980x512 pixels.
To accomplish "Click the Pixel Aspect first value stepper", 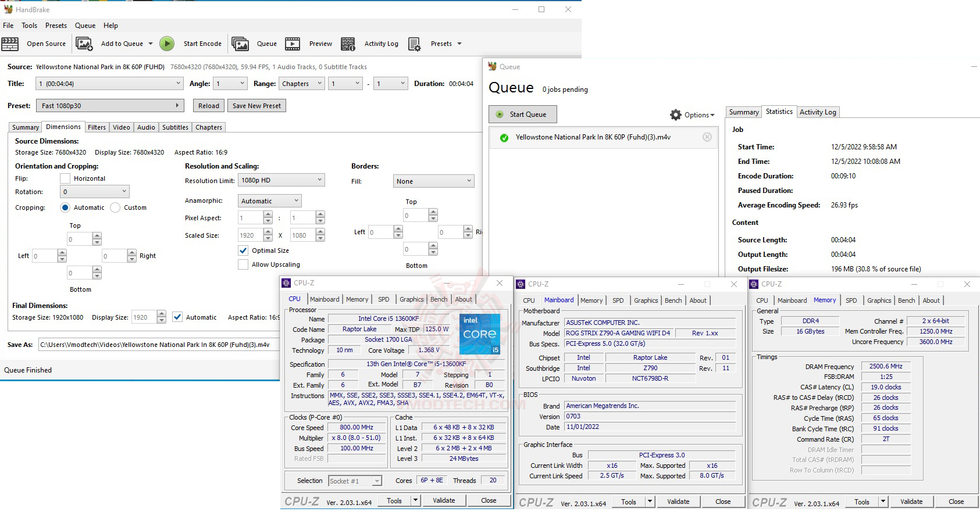I will tap(268, 218).
